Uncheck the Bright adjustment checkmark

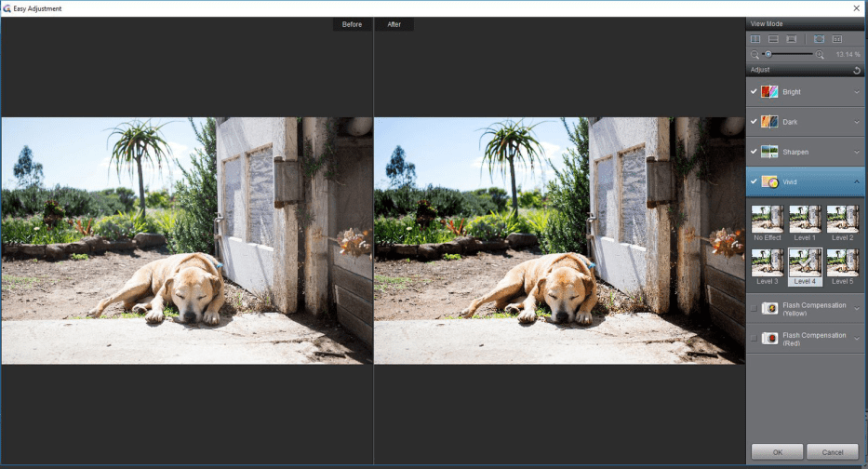point(754,92)
